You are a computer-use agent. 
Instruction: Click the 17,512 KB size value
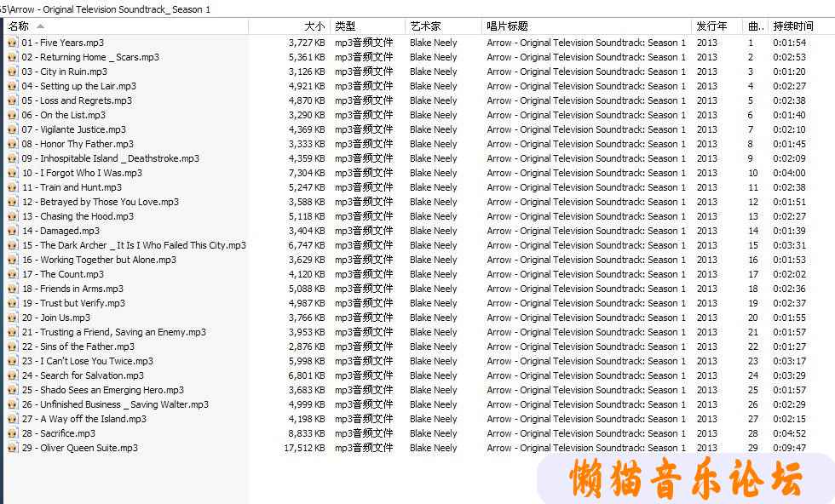(x=305, y=448)
